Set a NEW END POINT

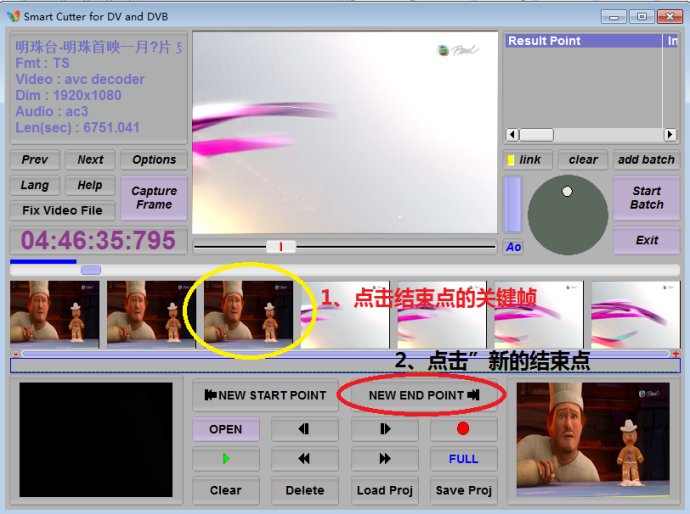pyautogui.click(x=423, y=395)
